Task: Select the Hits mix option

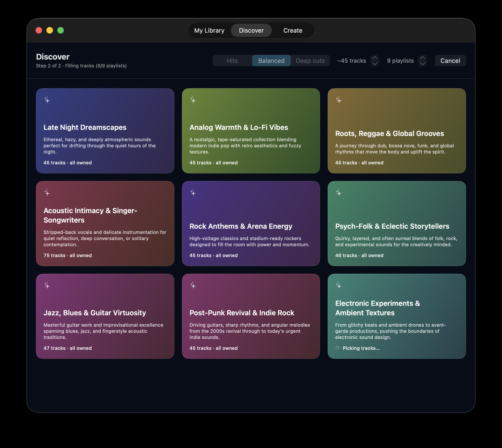Action: point(232,61)
